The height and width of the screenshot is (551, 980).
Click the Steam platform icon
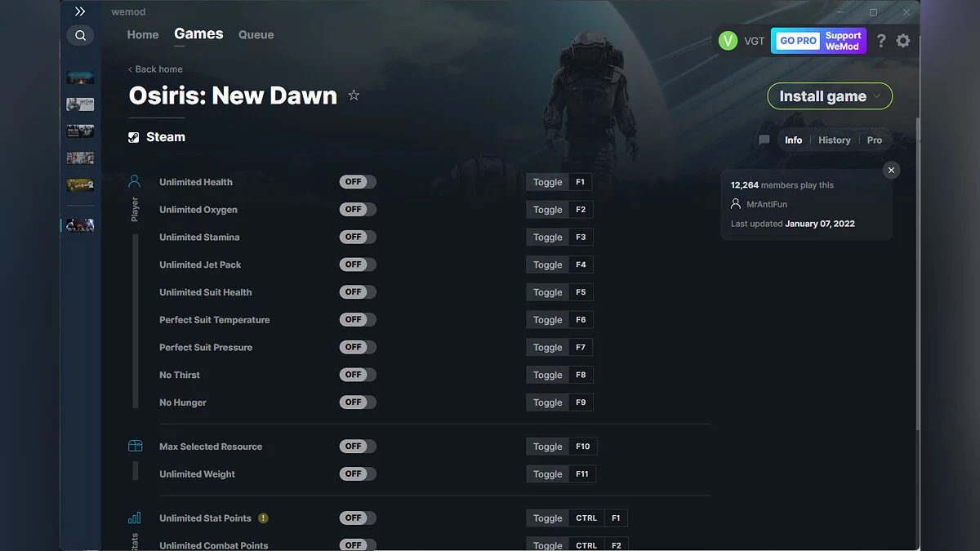(x=134, y=137)
